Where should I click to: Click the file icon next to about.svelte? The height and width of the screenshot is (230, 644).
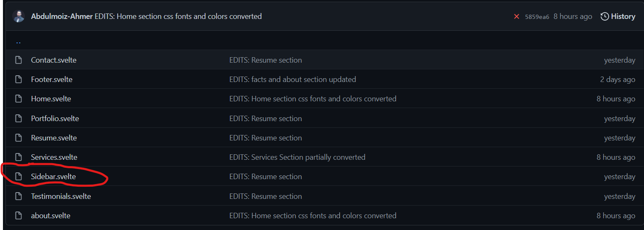pyautogui.click(x=18, y=216)
